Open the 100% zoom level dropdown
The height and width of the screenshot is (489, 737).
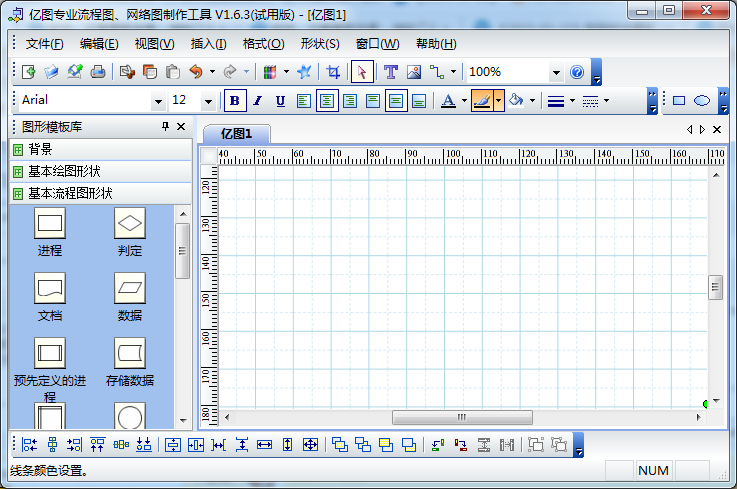tap(556, 72)
